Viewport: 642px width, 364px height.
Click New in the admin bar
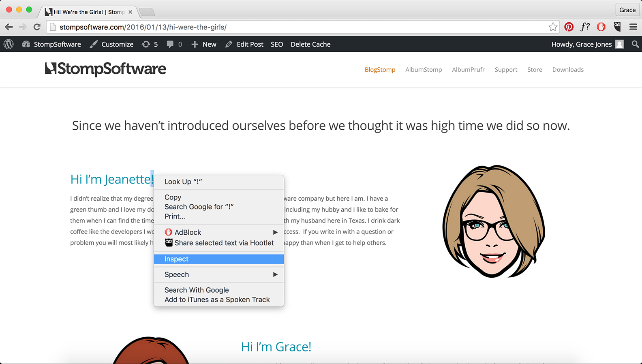(204, 44)
